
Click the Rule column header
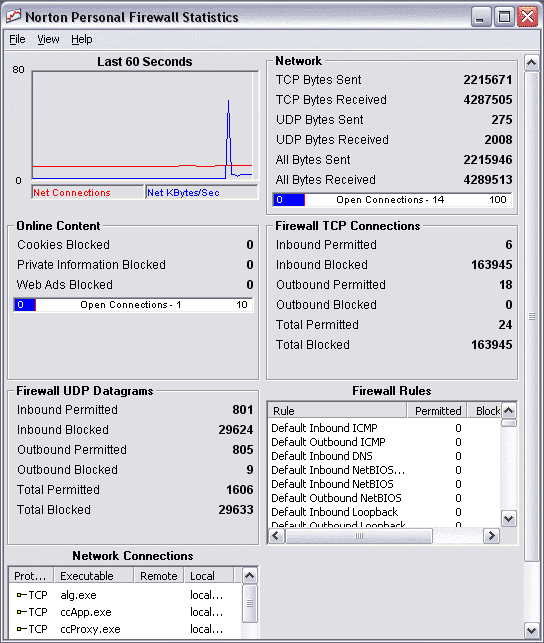coord(337,410)
